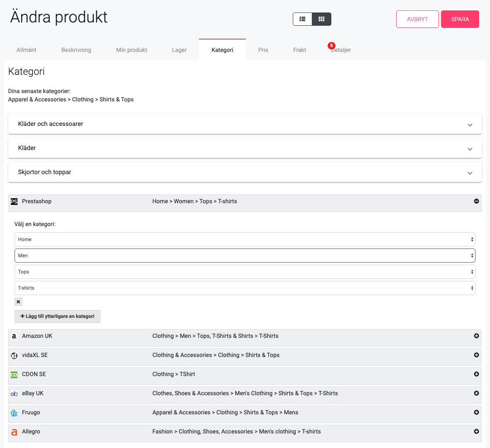Expand the Kläder category dropdown
This screenshot has height=448, width=490.
[245, 148]
